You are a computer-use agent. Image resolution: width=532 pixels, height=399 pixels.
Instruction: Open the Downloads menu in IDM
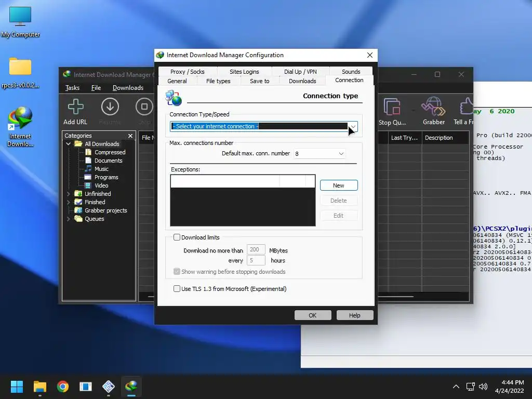pyautogui.click(x=128, y=88)
